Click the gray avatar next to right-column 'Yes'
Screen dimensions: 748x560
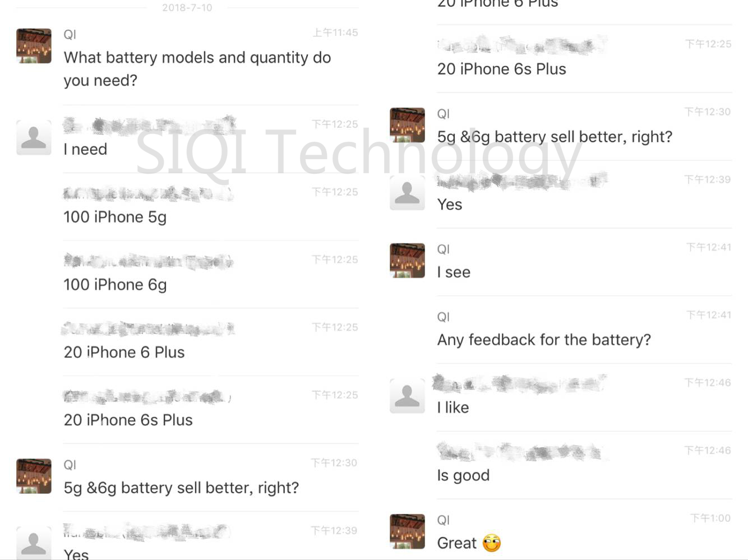[x=407, y=193]
